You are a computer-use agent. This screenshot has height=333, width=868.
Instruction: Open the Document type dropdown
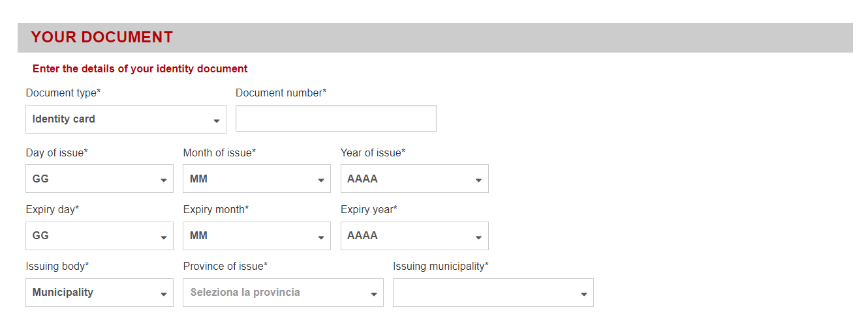point(125,119)
